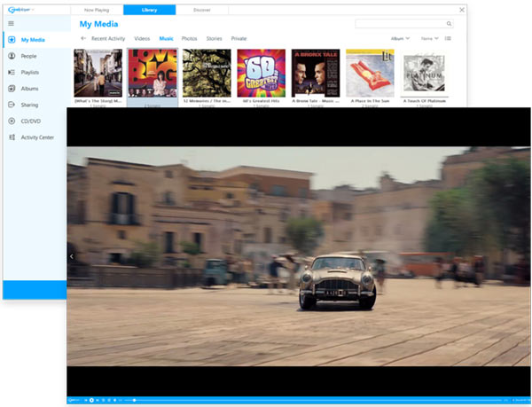Open A Bronx Tale album cover

click(316, 73)
